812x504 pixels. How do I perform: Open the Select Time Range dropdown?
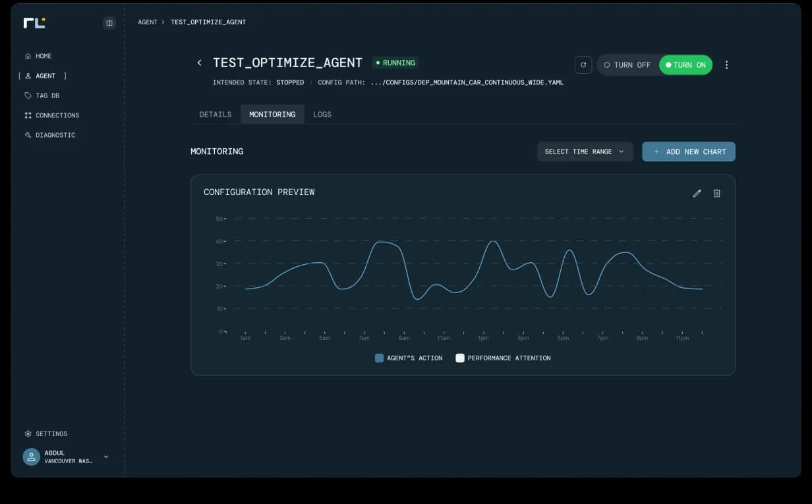click(585, 152)
